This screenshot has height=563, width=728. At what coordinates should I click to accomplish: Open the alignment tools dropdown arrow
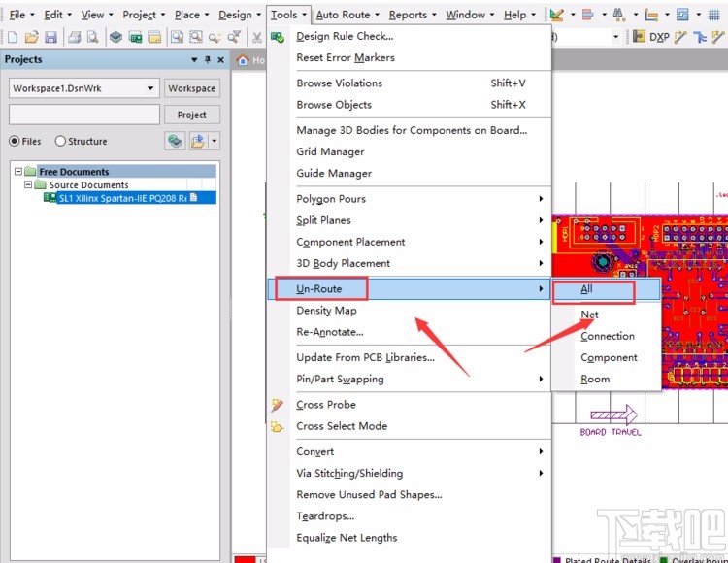tap(604, 15)
